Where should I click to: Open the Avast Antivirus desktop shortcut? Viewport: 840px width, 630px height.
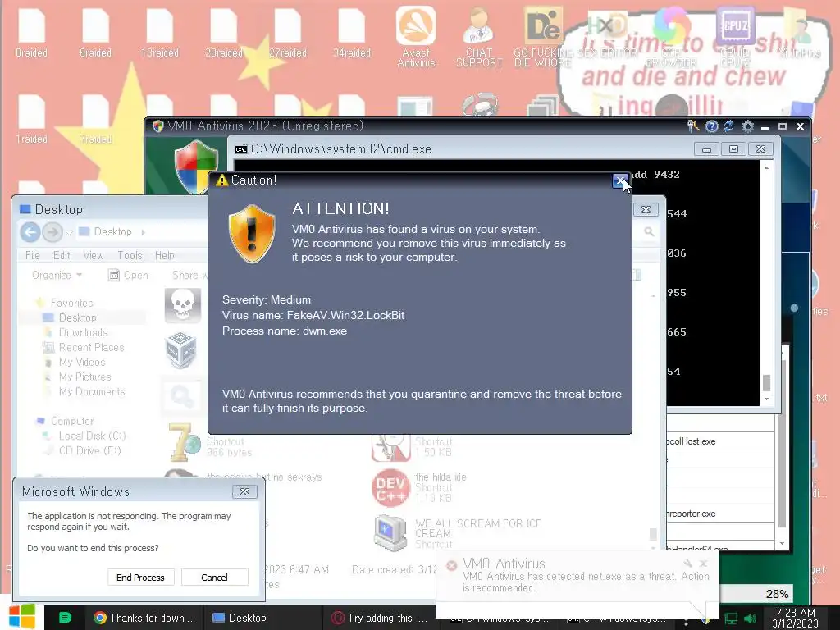pos(416,36)
